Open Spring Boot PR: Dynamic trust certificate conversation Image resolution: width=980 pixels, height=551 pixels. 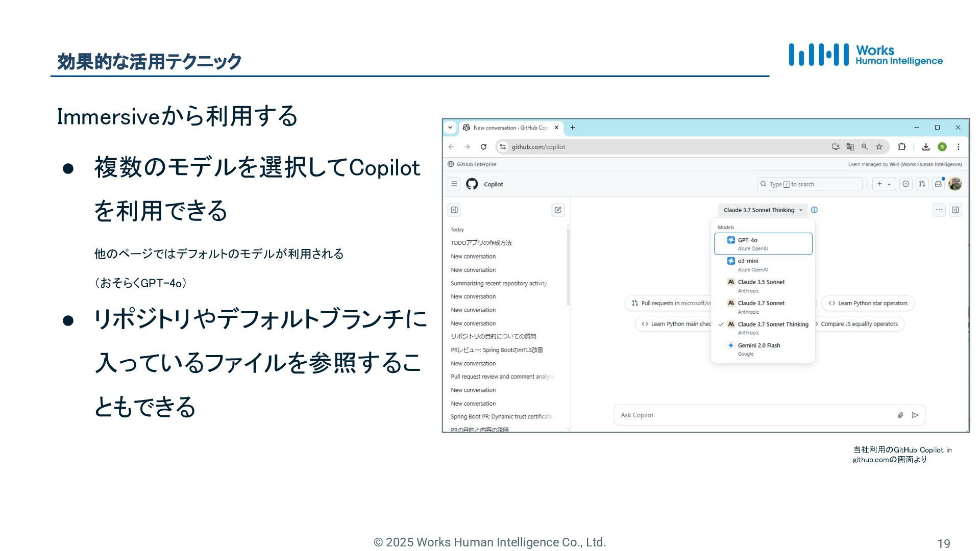pyautogui.click(x=501, y=416)
